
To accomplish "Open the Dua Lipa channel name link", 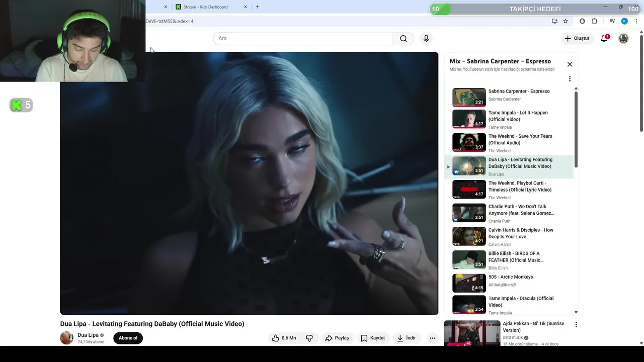I will (88, 335).
